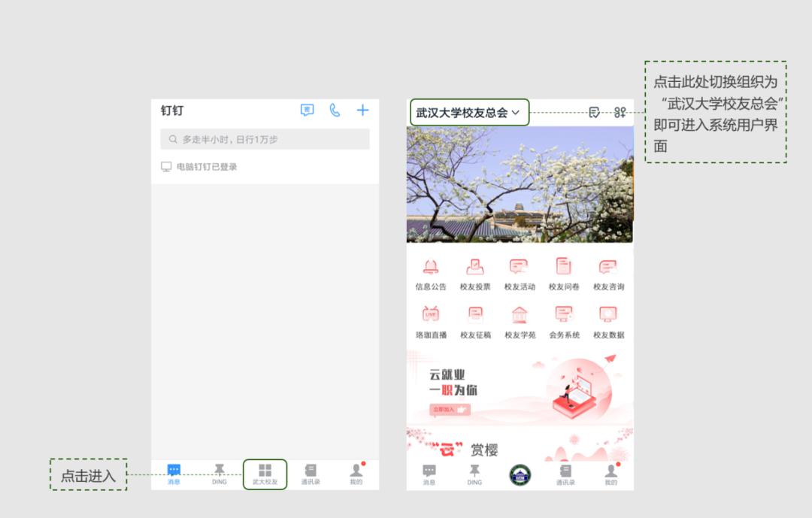Expand the 武汉大学校友总会 organization dropdown
The height and width of the screenshot is (518, 812).
[x=468, y=113]
